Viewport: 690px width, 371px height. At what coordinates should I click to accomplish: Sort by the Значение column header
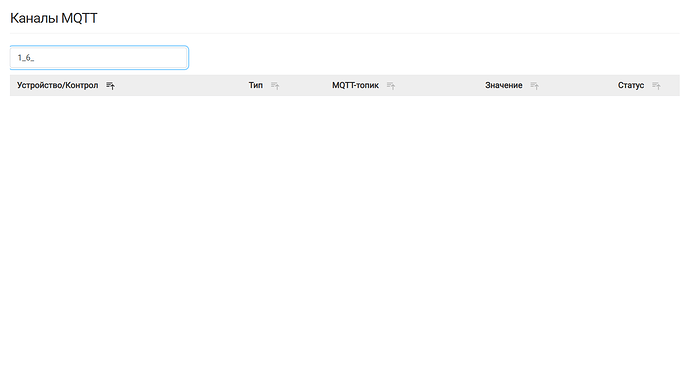(504, 85)
